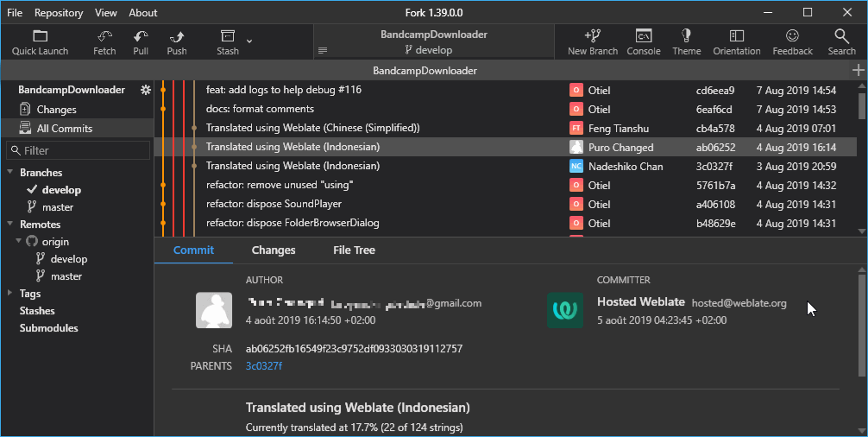Viewport: 868px width, 437px height.
Task: Click the hosted@weblate.org email
Action: [x=739, y=303]
